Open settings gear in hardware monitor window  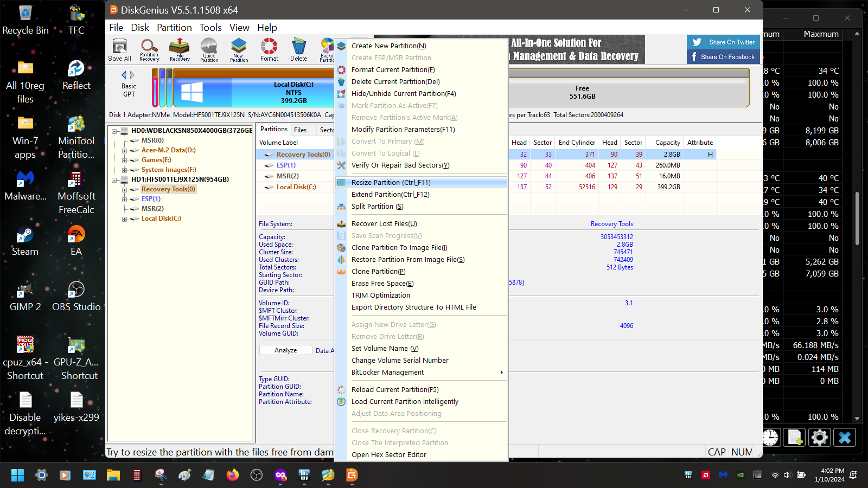819,438
